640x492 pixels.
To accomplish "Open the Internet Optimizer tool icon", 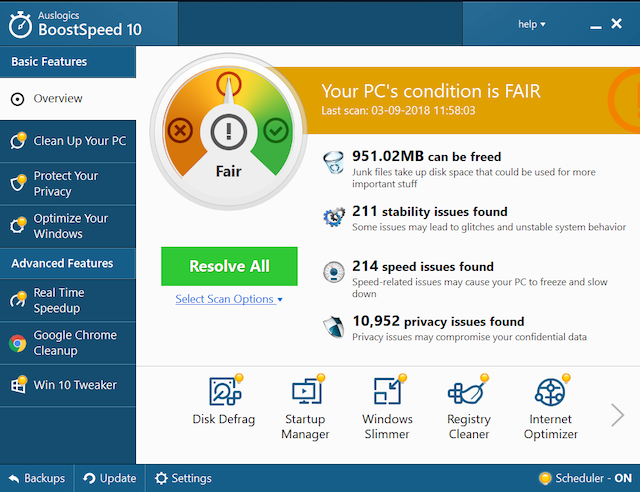I will pyautogui.click(x=551, y=390).
